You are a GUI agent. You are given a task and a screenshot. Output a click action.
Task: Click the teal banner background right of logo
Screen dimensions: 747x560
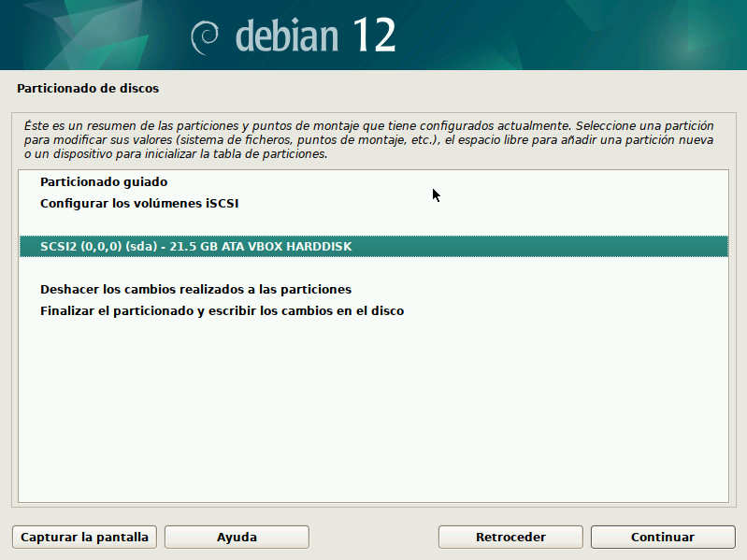[580, 36]
